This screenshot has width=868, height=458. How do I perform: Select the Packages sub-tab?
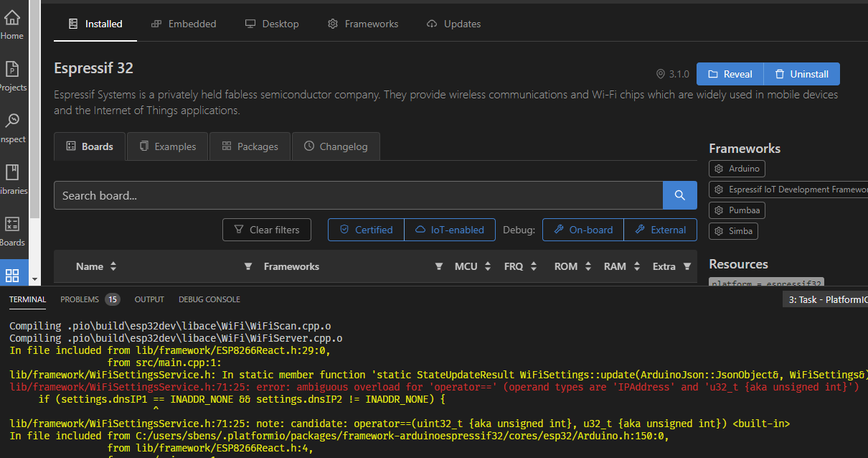tap(250, 146)
